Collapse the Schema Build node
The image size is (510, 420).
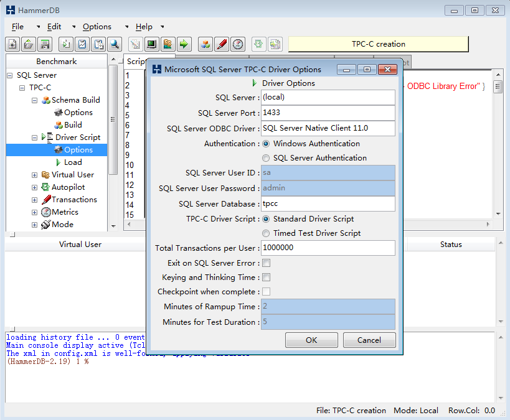click(34, 100)
